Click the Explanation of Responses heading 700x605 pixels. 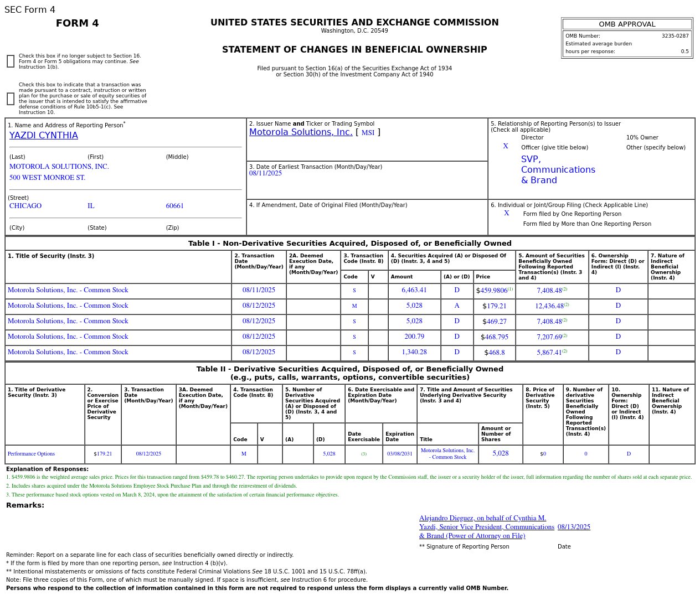click(47, 469)
